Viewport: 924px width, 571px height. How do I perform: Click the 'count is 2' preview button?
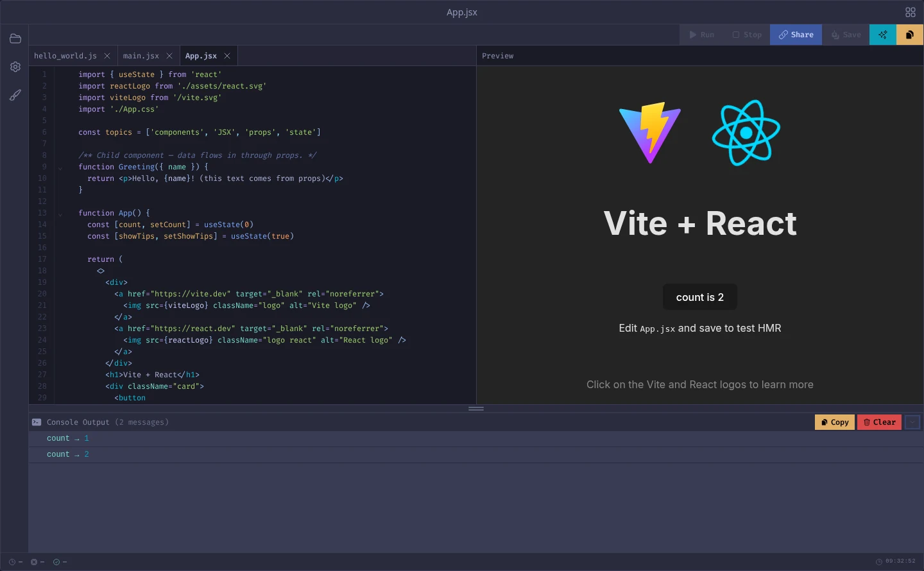coord(700,297)
